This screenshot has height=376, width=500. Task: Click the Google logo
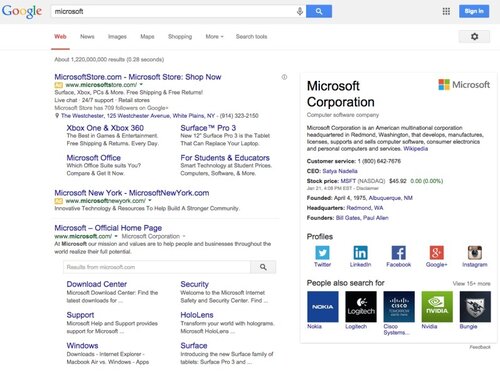(x=22, y=11)
